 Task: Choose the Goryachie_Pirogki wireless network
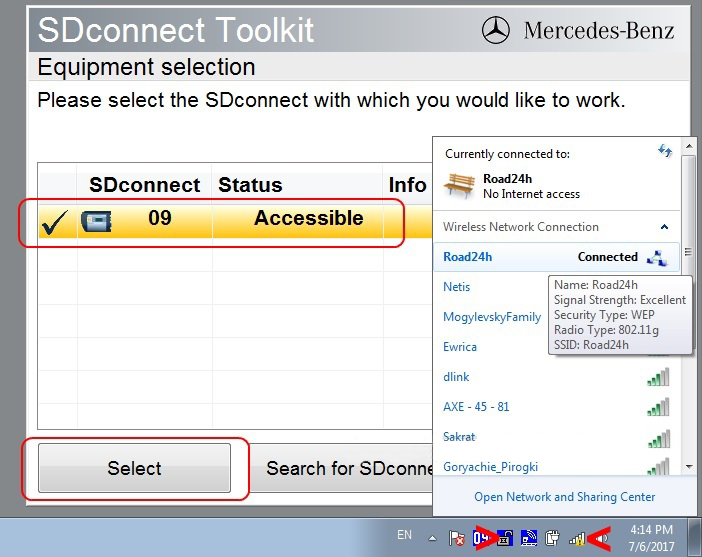[491, 467]
